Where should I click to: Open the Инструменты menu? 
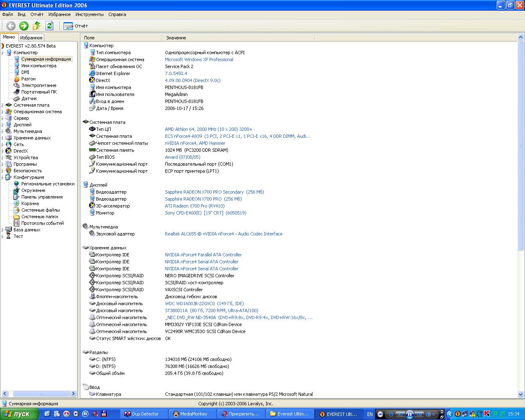(89, 14)
